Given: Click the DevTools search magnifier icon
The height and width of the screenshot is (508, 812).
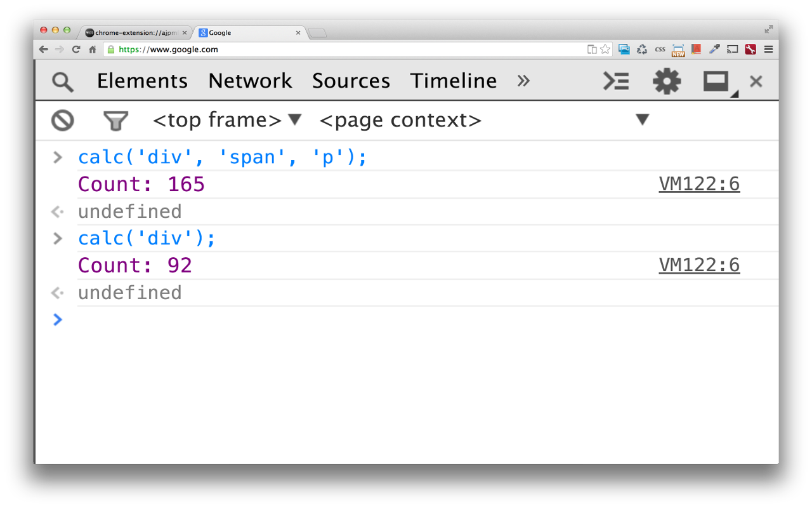Looking at the screenshot, I should coord(63,81).
